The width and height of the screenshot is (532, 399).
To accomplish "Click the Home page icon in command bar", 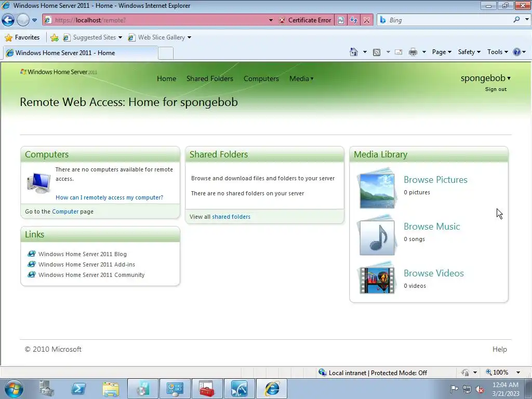I will tap(353, 52).
